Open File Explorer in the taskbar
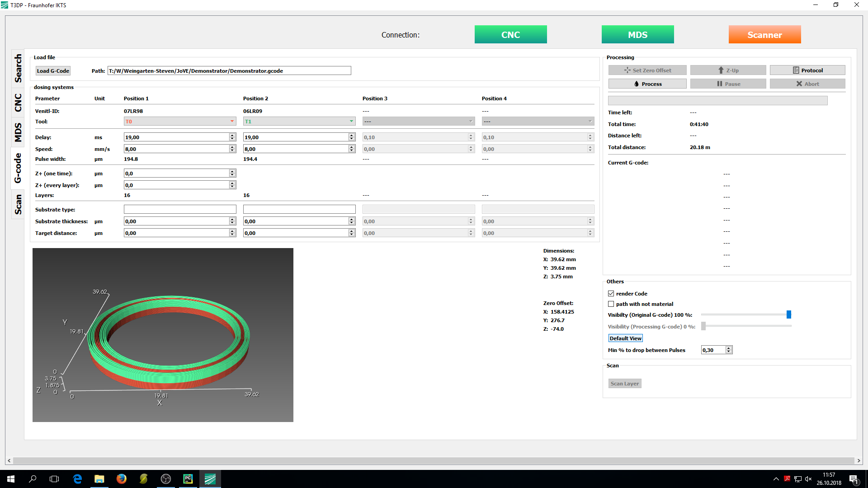The width and height of the screenshot is (868, 488). click(x=99, y=479)
